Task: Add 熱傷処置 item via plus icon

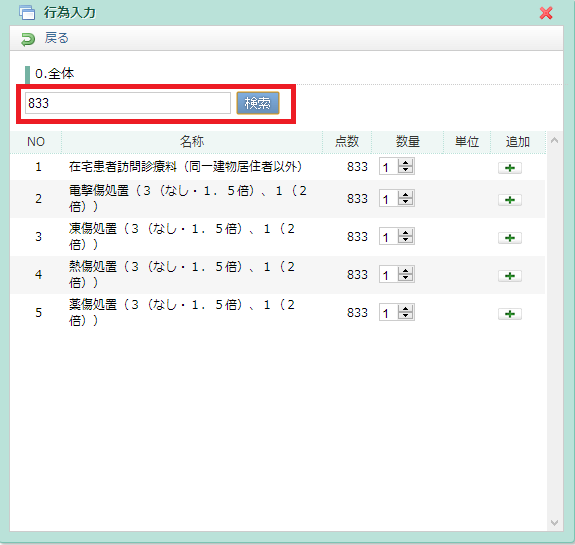Action: point(510,276)
